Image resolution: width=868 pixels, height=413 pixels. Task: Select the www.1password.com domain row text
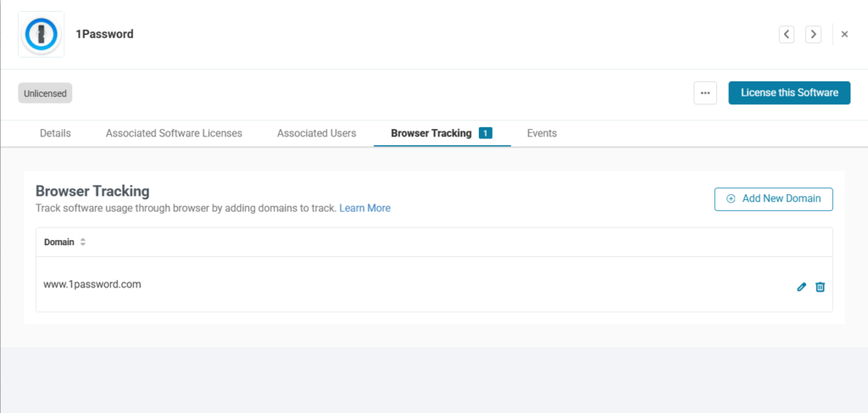(x=92, y=285)
